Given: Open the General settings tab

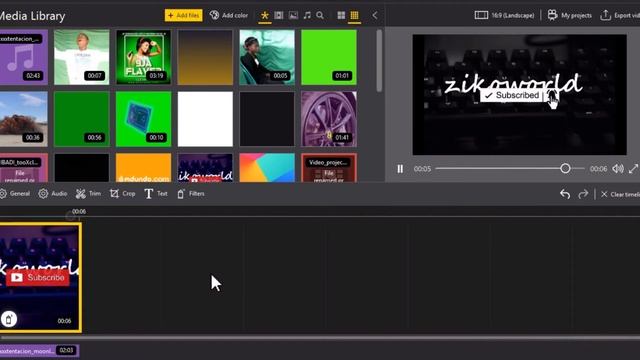Looking at the screenshot, I should (15, 194).
